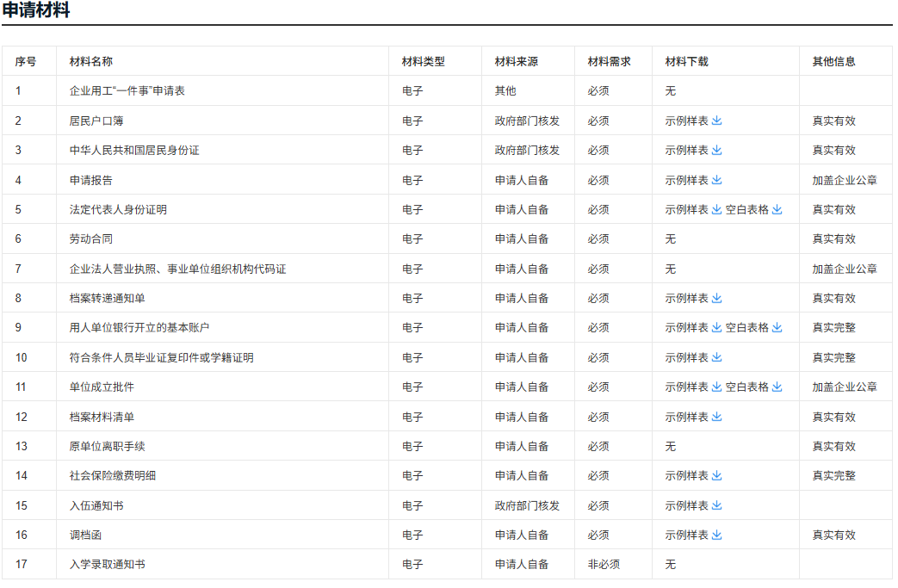Click the 材料需求 column header
The image size is (898, 588).
[x=609, y=61]
